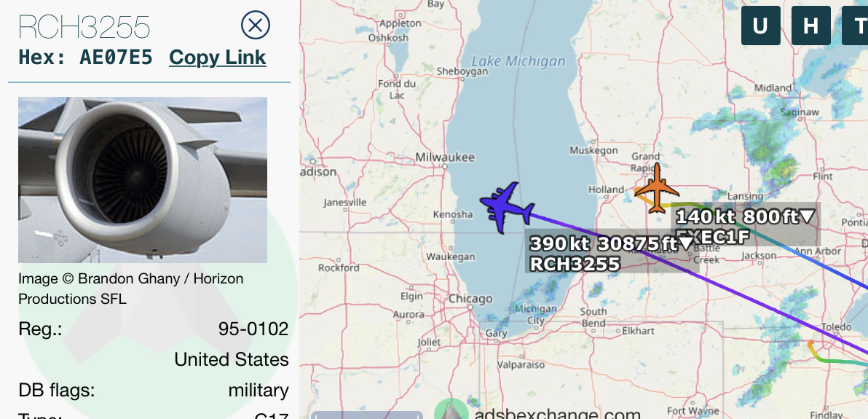Close the RCH3255 aircraft info panel
The width and height of the screenshot is (868, 419).
click(256, 25)
